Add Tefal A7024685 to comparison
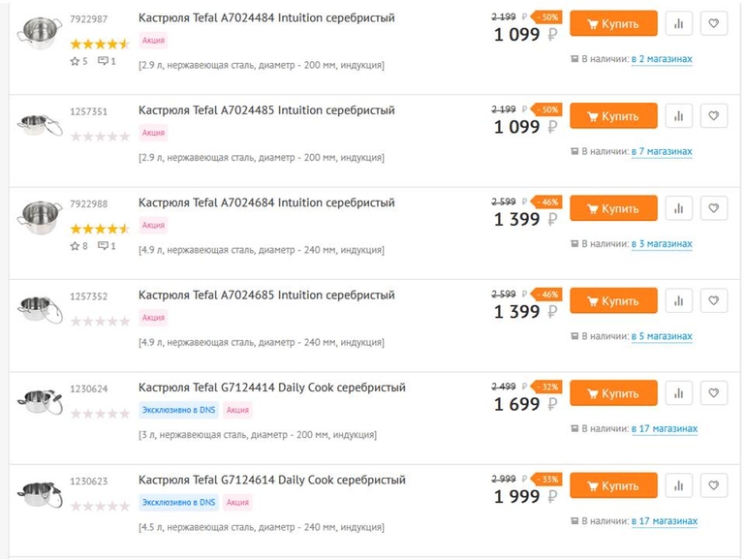The image size is (746, 560). click(x=678, y=300)
